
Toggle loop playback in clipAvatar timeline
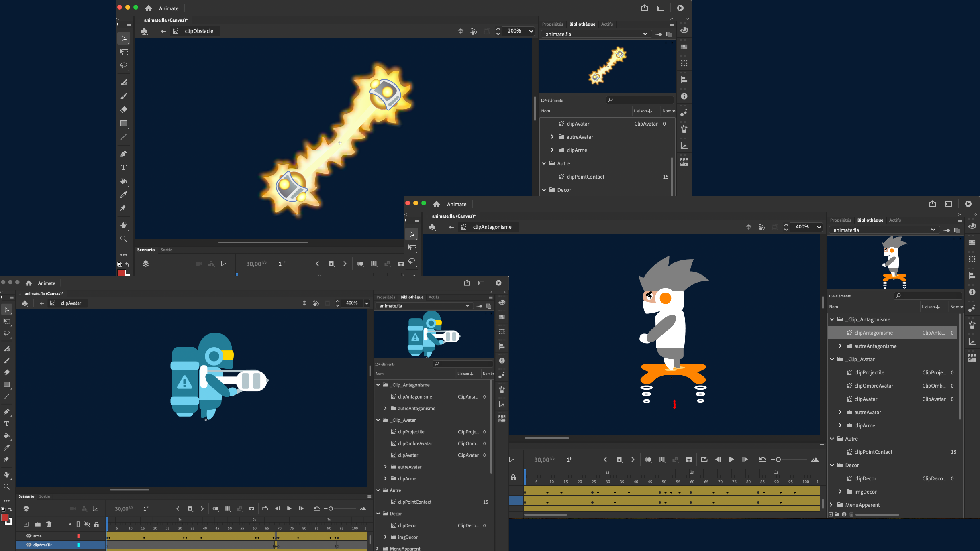(265, 508)
